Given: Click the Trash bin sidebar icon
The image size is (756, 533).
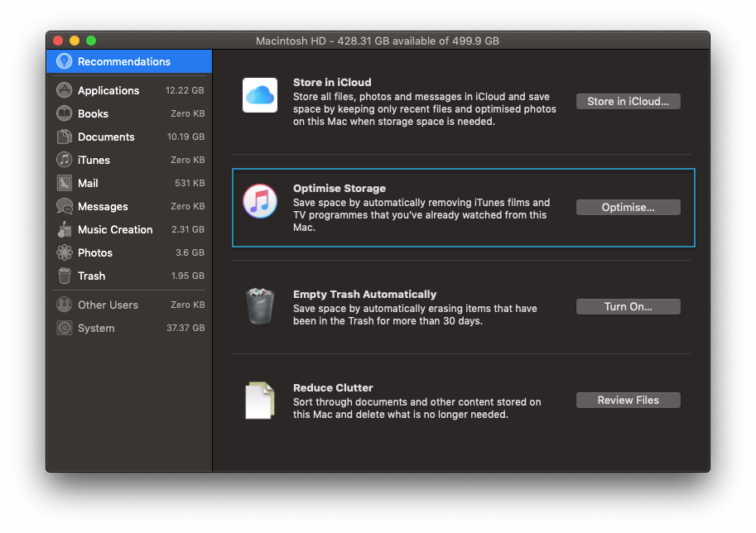Looking at the screenshot, I should coord(64,275).
